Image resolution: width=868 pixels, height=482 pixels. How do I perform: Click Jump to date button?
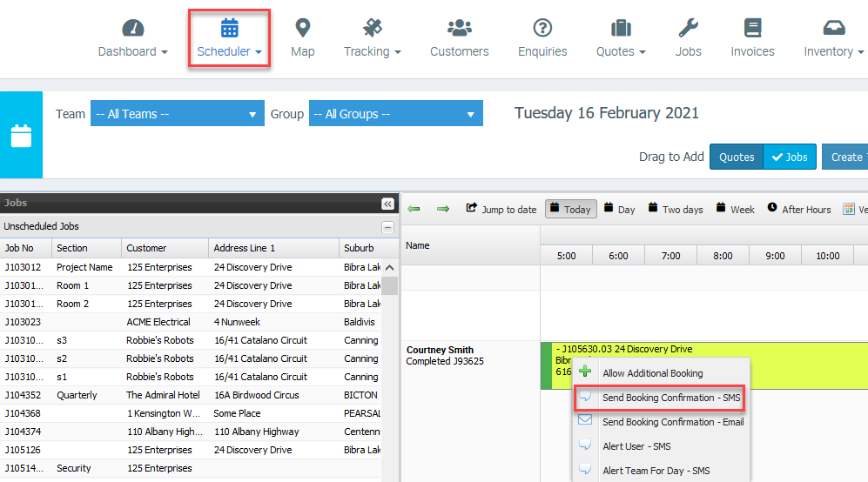(501, 209)
